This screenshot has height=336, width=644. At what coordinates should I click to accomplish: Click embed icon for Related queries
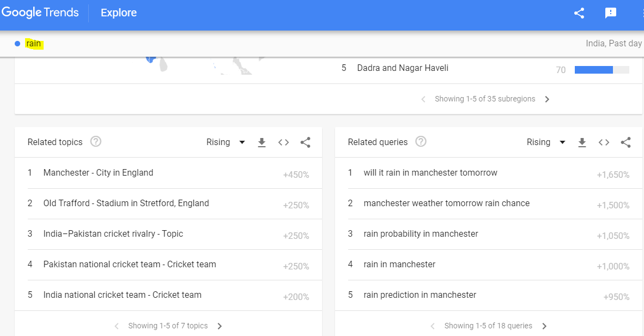pos(604,142)
